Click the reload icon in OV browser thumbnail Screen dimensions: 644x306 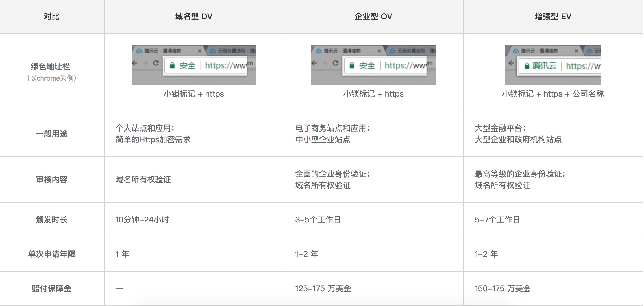point(335,63)
